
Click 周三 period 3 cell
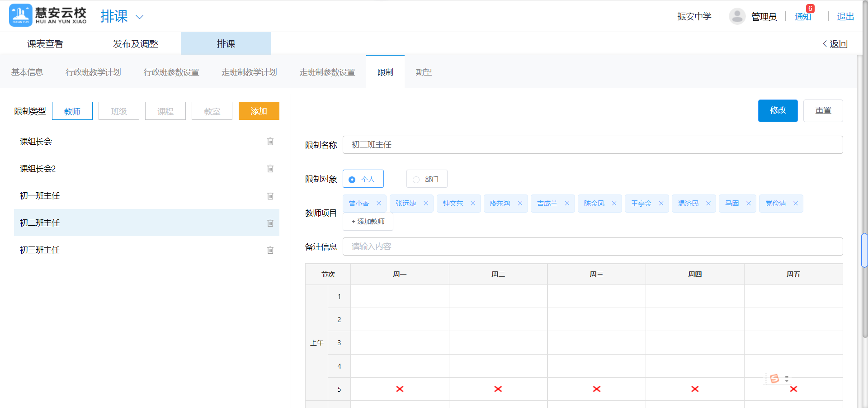click(x=597, y=343)
